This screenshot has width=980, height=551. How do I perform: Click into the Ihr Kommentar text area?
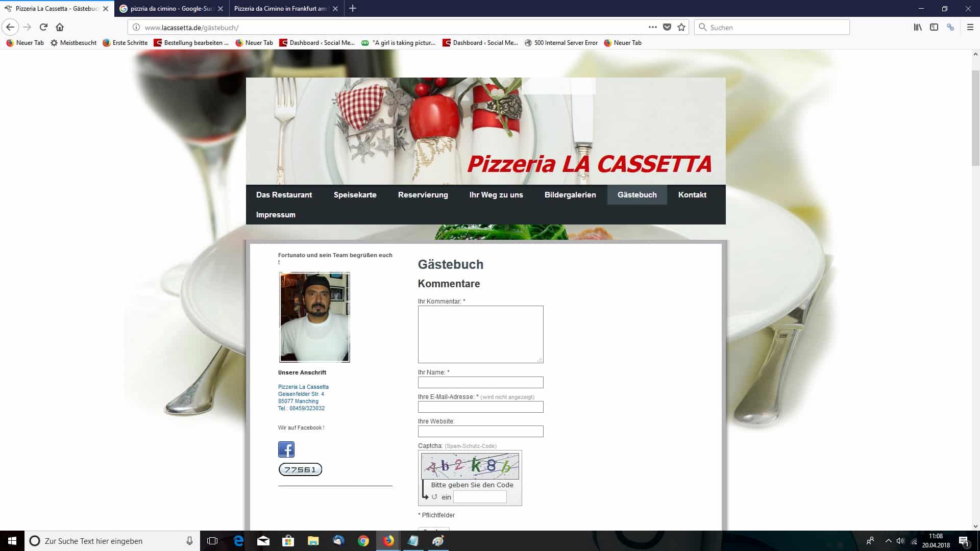[x=480, y=334]
